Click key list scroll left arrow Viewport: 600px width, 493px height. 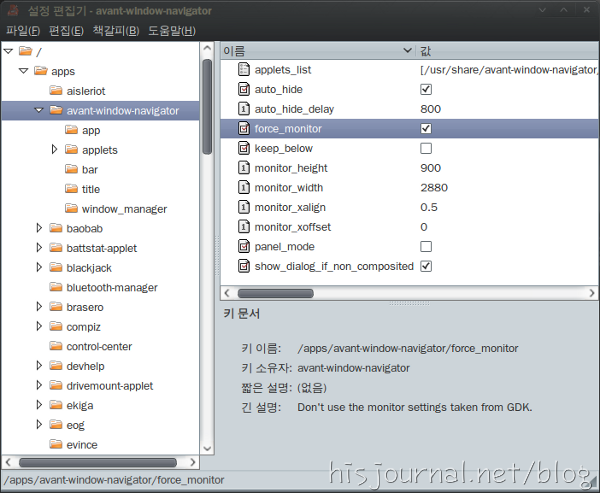[x=227, y=293]
